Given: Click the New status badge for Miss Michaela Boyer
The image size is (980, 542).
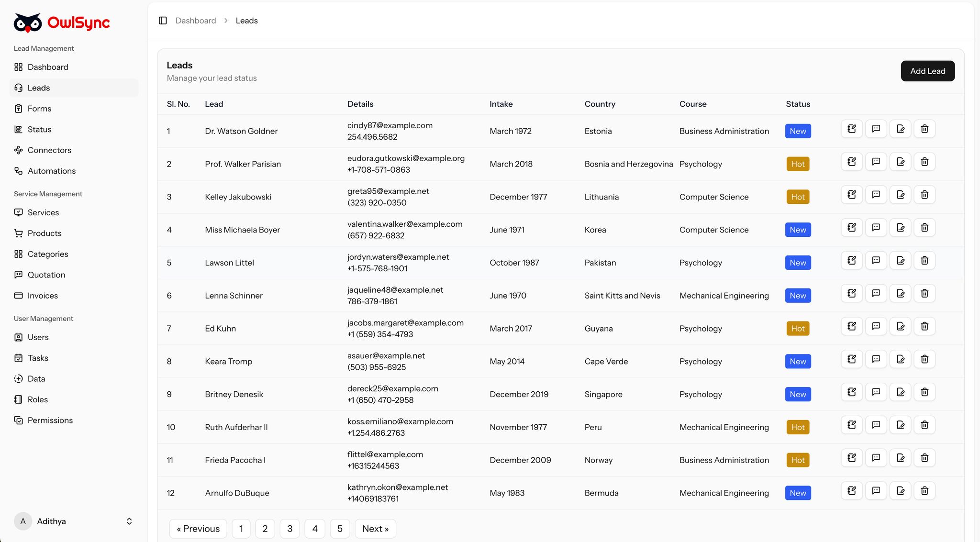Looking at the screenshot, I should pyautogui.click(x=798, y=230).
